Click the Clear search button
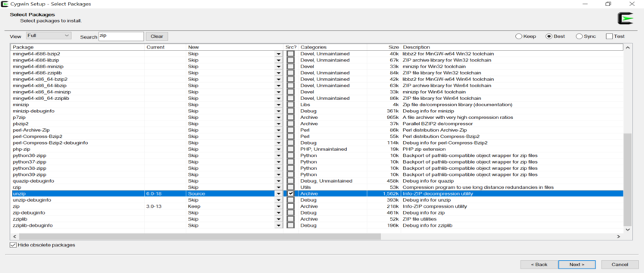 [157, 36]
